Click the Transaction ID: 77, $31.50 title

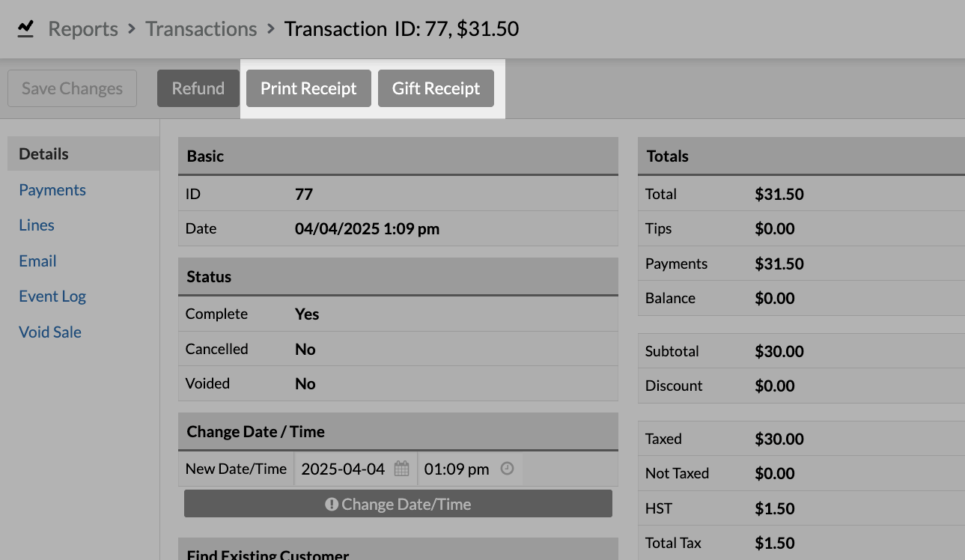(x=402, y=29)
